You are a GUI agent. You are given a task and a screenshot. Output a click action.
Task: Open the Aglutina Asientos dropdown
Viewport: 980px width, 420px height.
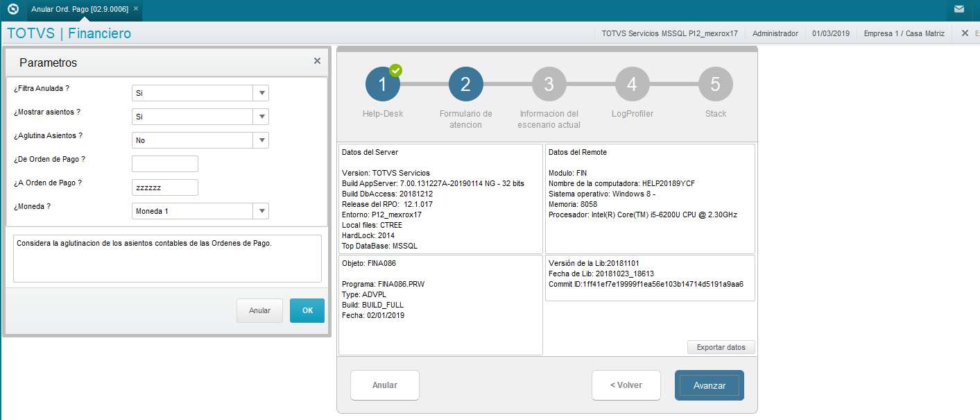(261, 140)
